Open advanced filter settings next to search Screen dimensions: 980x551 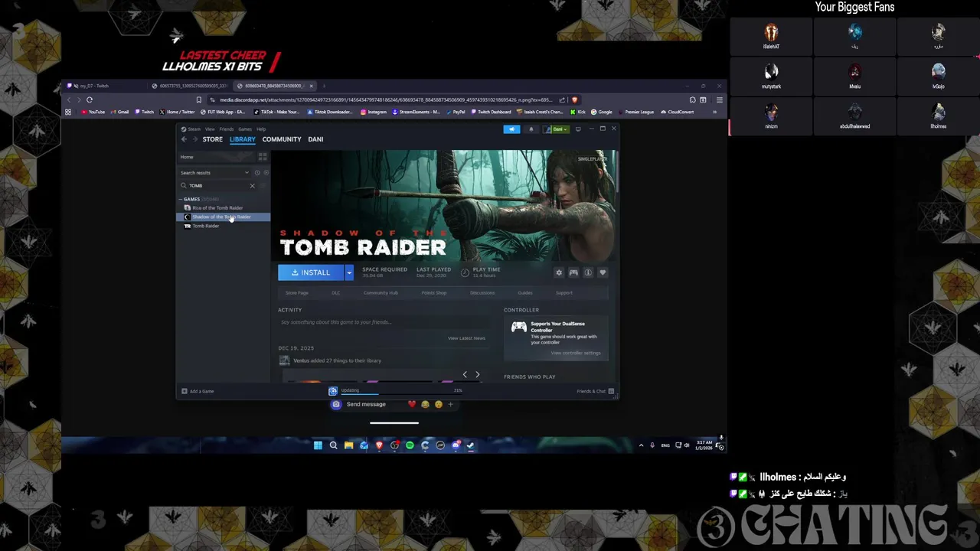[264, 186]
